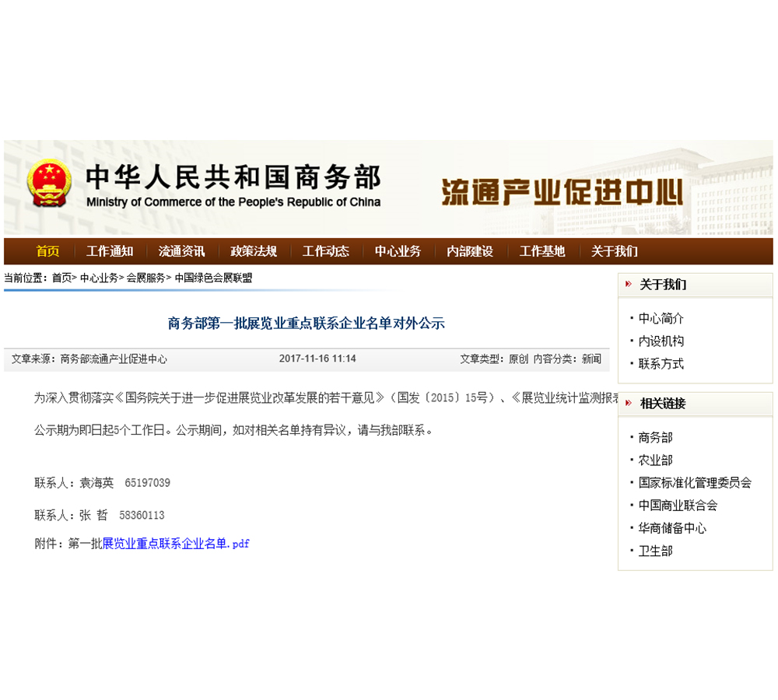Open the 中国绿色会展联盟 breadcrumb link

tap(213, 278)
